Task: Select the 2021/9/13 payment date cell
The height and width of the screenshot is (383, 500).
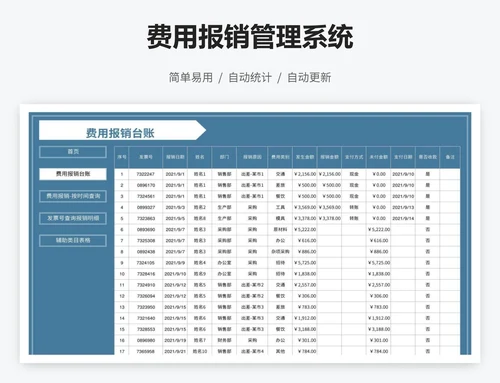Action: pyautogui.click(x=403, y=207)
